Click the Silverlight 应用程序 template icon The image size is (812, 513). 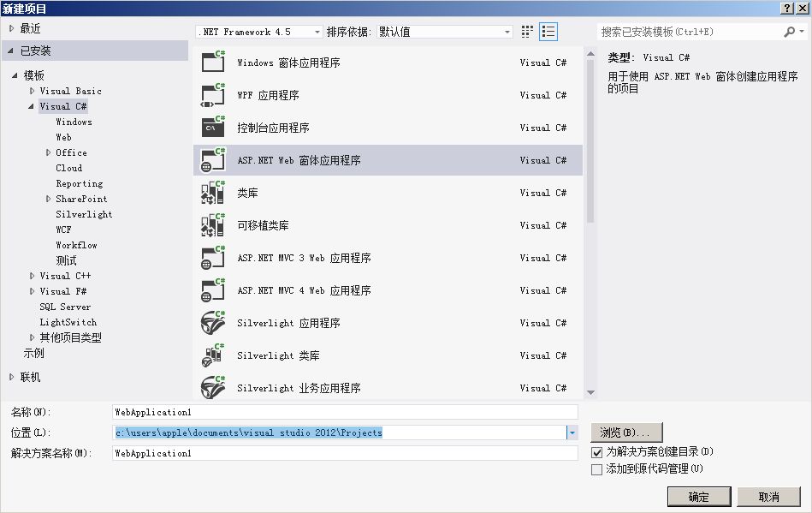(x=213, y=323)
